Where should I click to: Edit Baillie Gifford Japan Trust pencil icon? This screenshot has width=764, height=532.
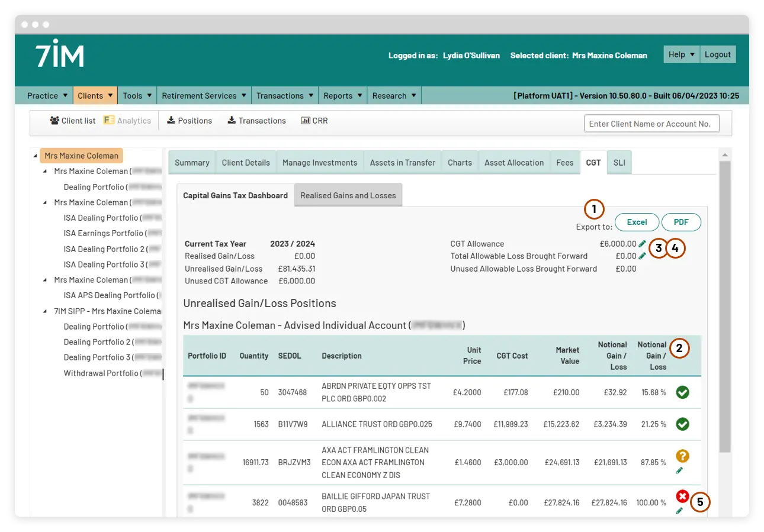click(x=679, y=511)
